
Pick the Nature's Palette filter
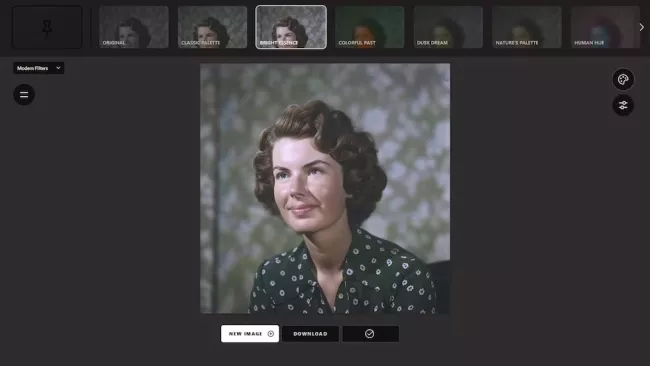[527, 27]
